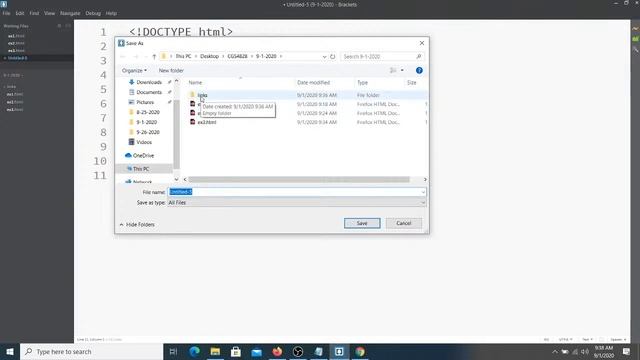Click Desktop breadcrumb in address bar
The width and height of the screenshot is (640, 360).
pos(209,56)
